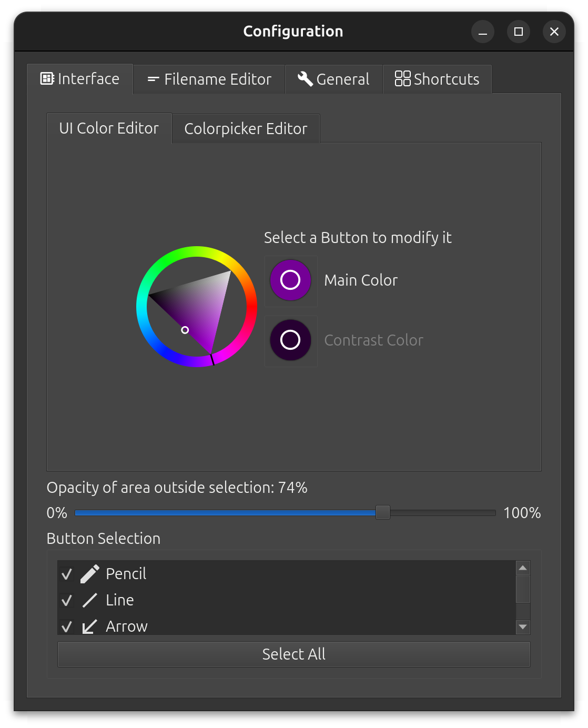Open the Filename Editor tab
Screen dimensions: 588x728
[209, 79]
